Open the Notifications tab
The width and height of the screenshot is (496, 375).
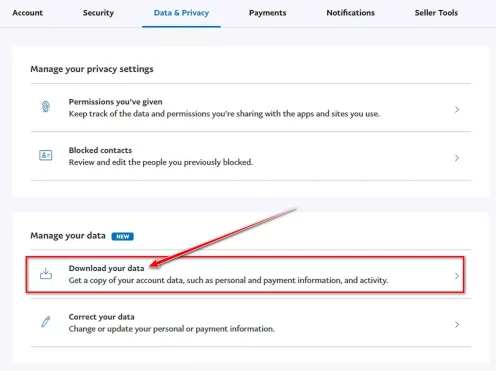point(351,13)
